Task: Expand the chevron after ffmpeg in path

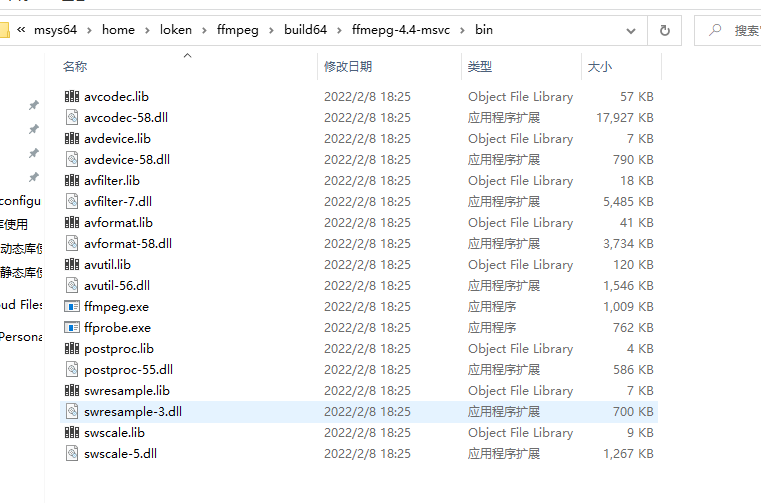Action: pos(271,31)
